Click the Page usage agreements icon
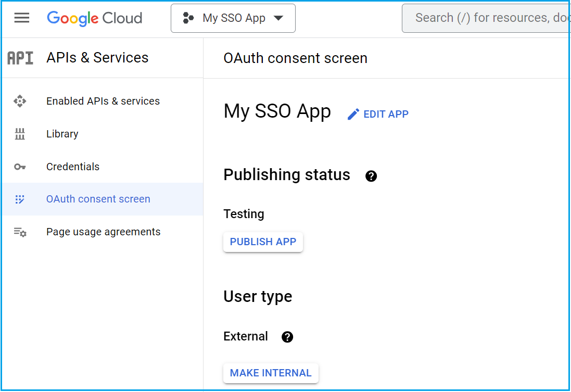The image size is (571, 392). tap(20, 232)
